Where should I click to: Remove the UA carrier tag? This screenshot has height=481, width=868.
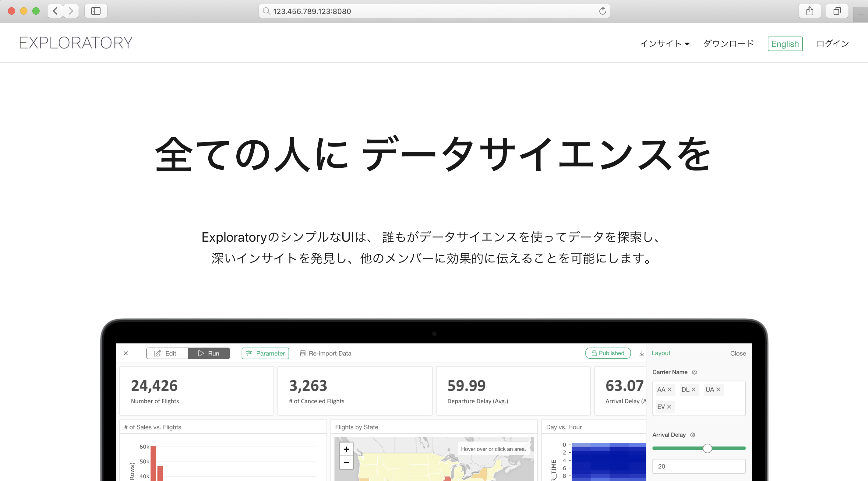point(718,389)
